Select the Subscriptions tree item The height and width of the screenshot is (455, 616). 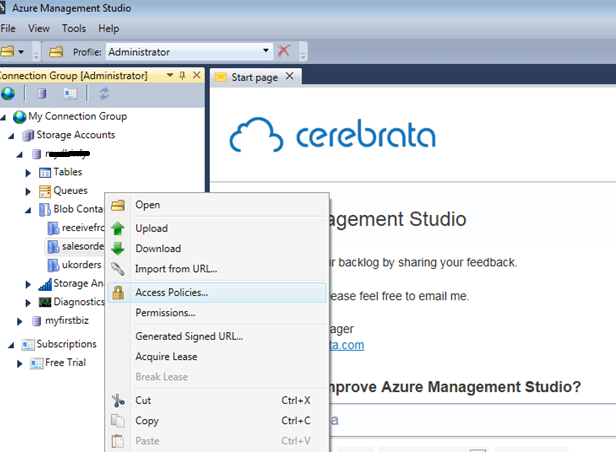[66, 344]
